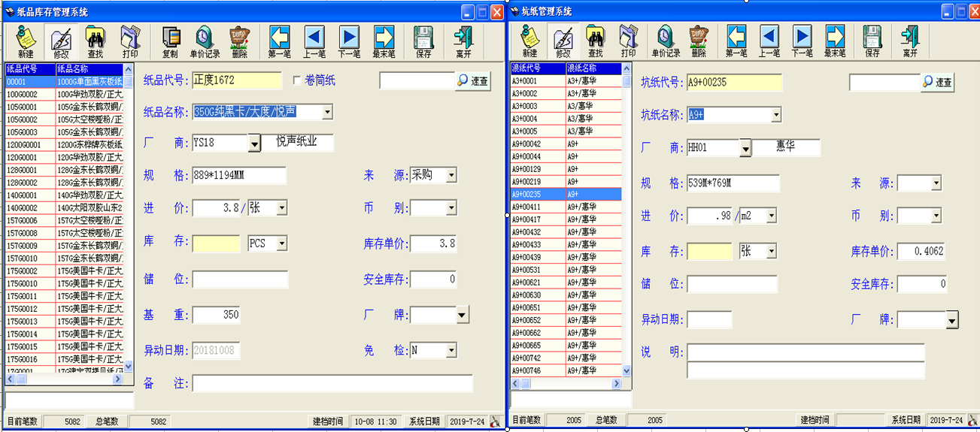Viewport: 980px width, 432px height.
Task: Go to 第一笔 record in left window
Action: tap(279, 40)
